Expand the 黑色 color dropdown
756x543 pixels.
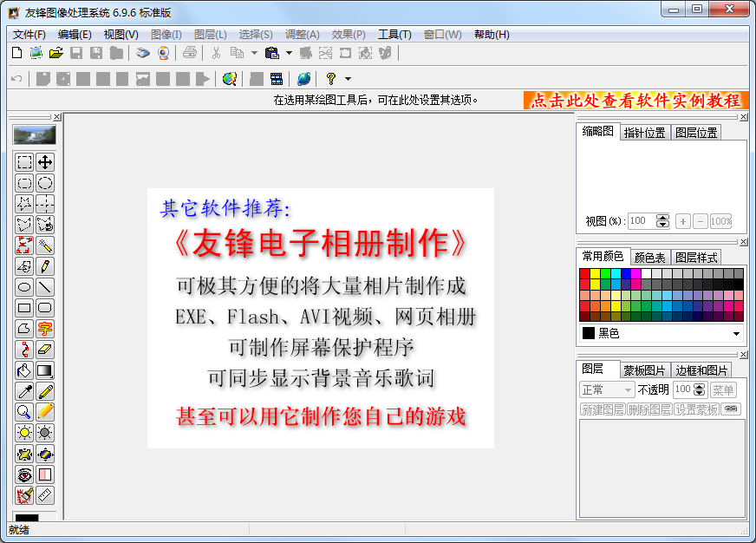click(737, 334)
